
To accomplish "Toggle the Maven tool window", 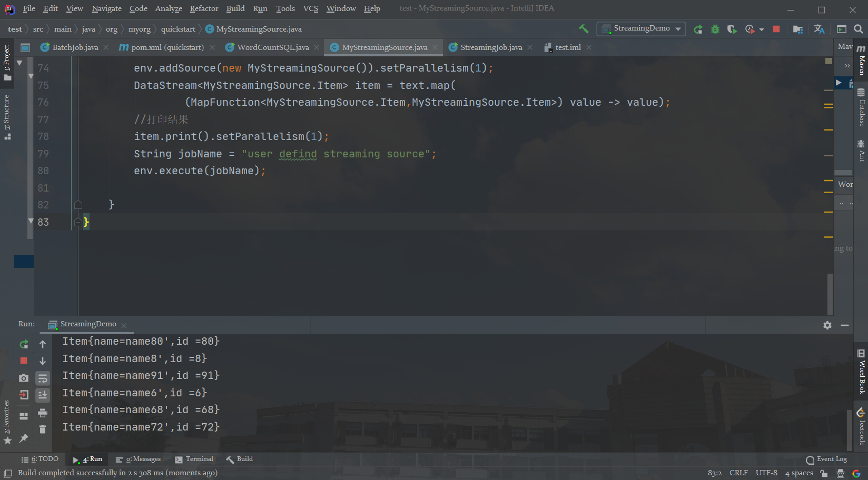I will pyautogui.click(x=861, y=60).
